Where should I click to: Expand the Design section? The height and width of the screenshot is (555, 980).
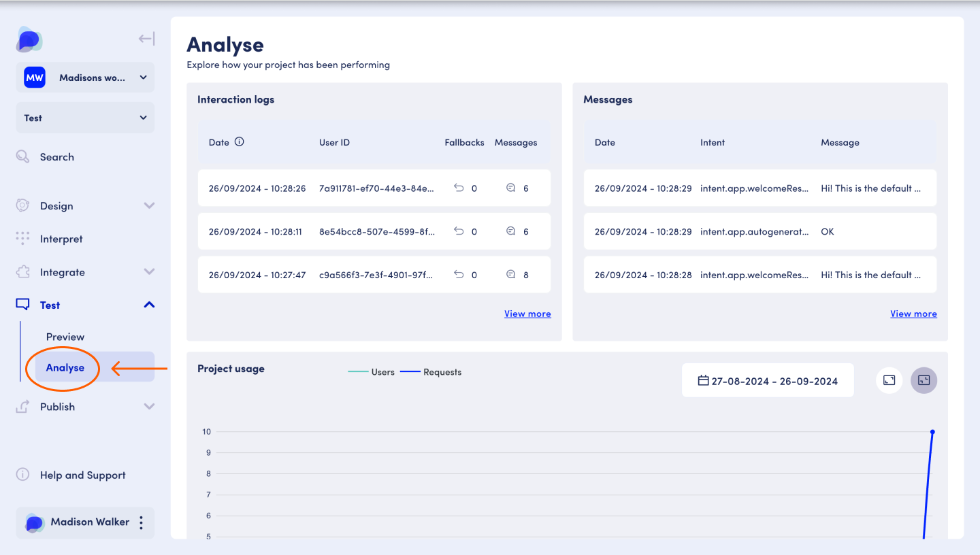tap(149, 205)
